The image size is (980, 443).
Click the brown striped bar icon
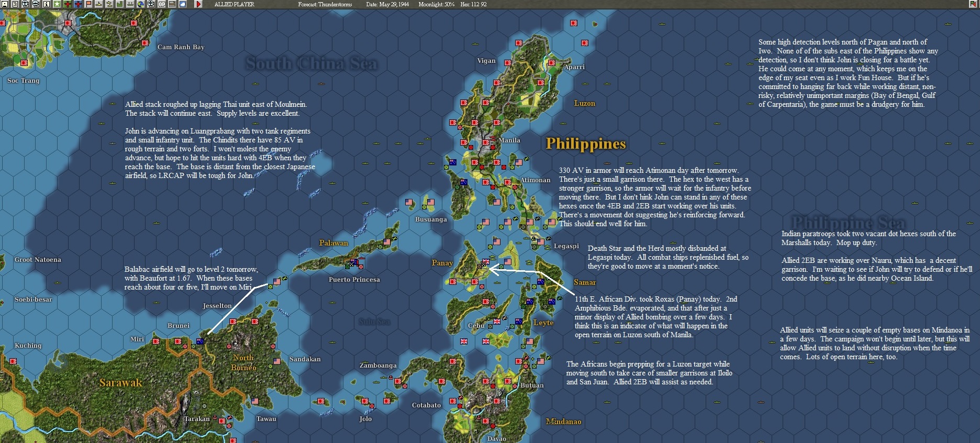tap(172, 4)
